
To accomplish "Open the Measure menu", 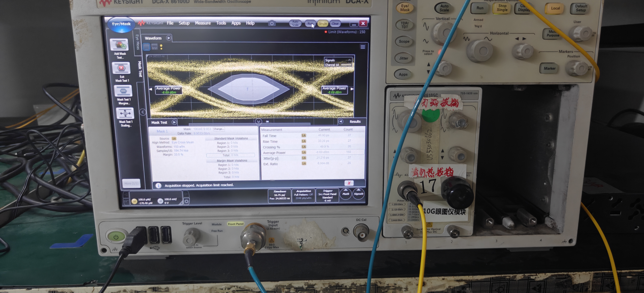I will (x=203, y=23).
